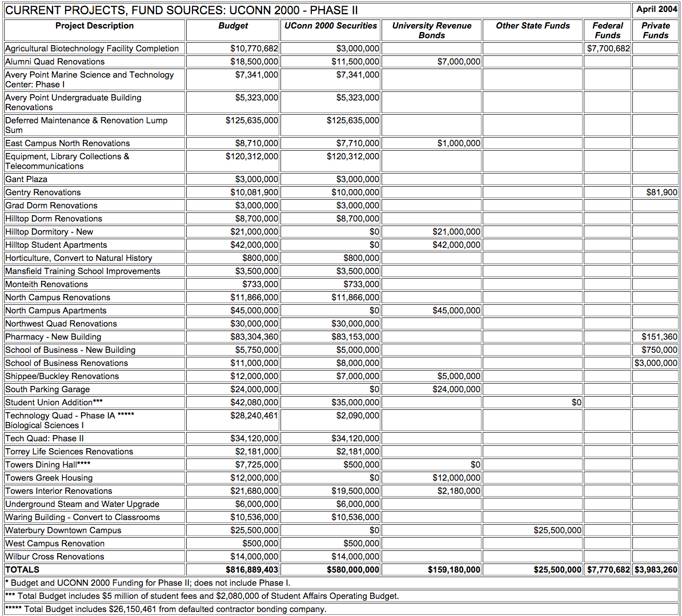Select the Other State Funds header
The height and width of the screenshot is (616, 682).
pos(532,26)
